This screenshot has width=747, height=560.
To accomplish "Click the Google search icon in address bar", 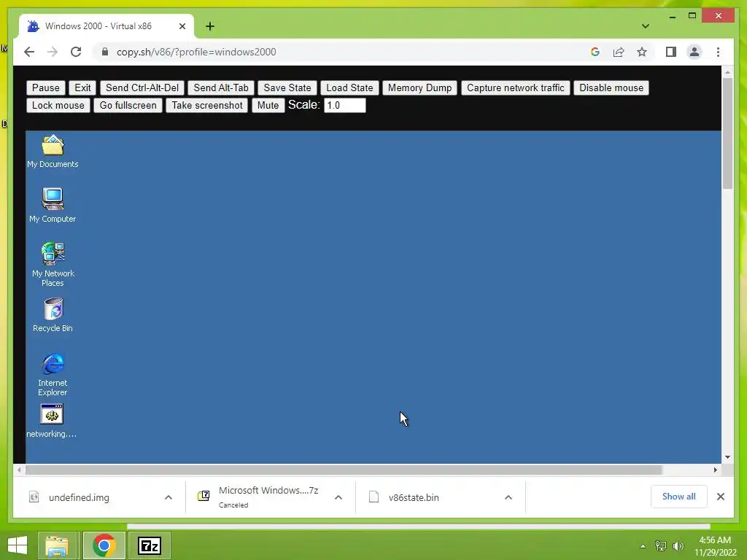I will [x=595, y=52].
